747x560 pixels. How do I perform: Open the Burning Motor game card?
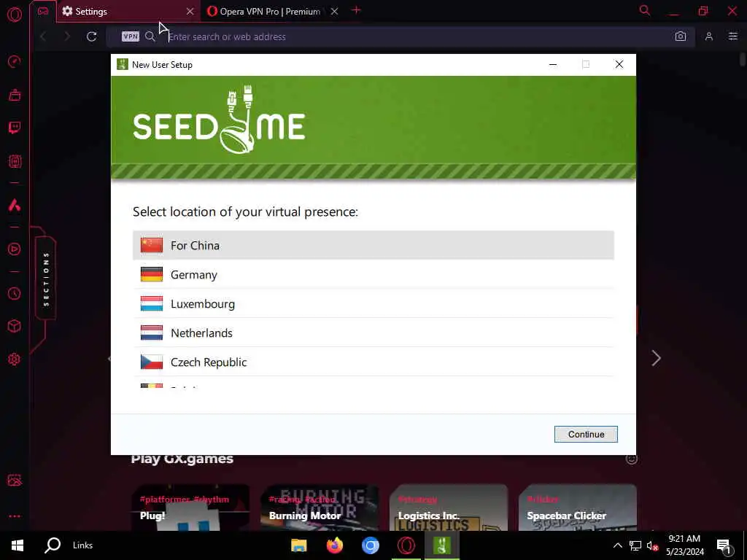click(x=320, y=507)
